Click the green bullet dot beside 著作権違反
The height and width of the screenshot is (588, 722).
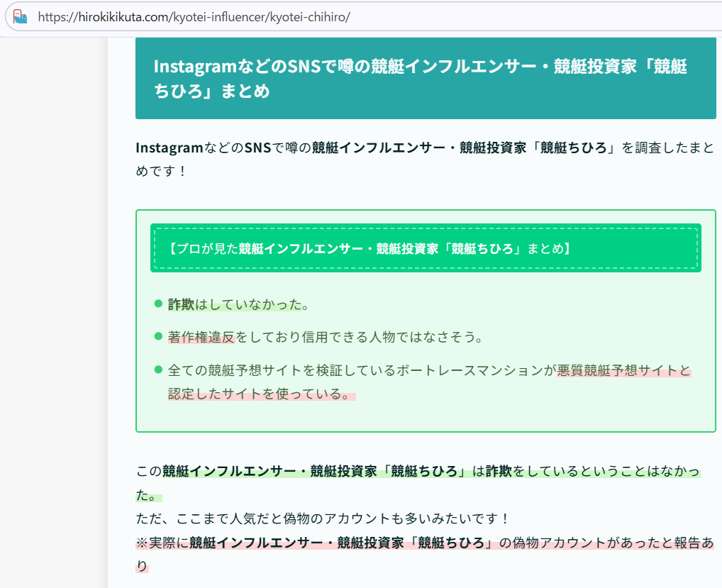158,337
